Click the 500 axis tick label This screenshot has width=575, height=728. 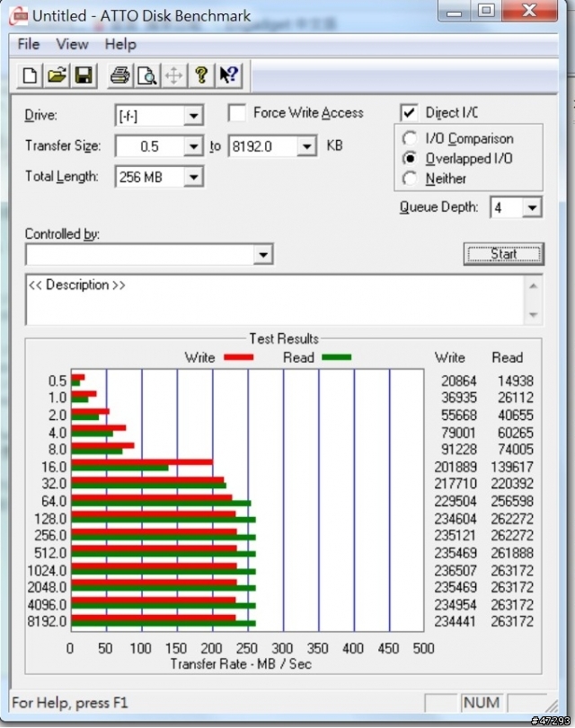click(423, 648)
